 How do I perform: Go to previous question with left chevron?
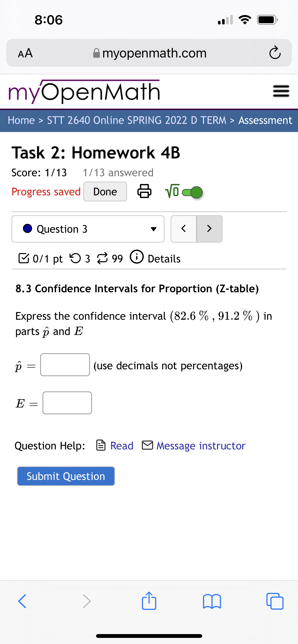pyautogui.click(x=184, y=228)
